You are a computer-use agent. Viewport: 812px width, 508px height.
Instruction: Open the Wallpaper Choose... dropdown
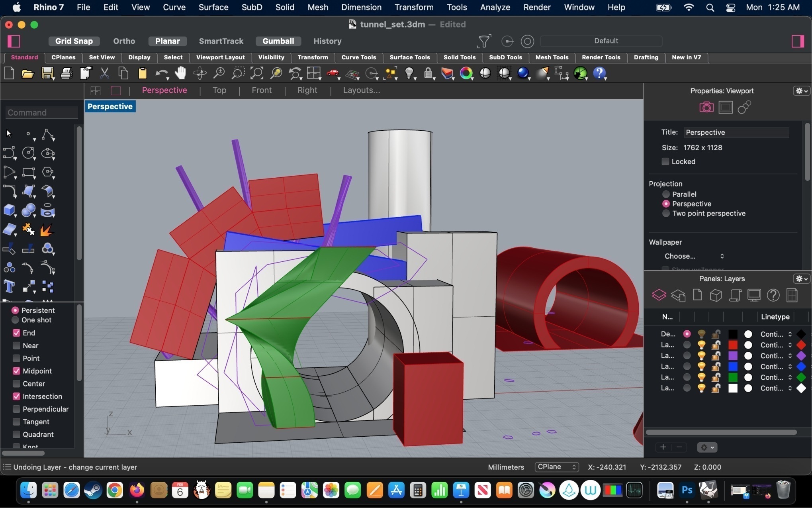[694, 256]
